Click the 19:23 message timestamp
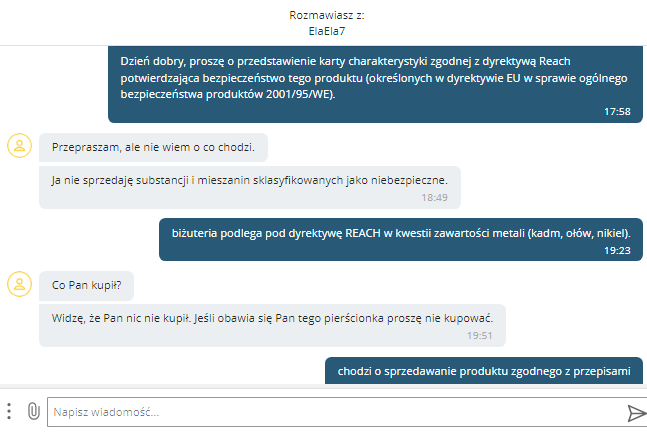Viewport: 647px width, 439px height. pyautogui.click(x=617, y=251)
